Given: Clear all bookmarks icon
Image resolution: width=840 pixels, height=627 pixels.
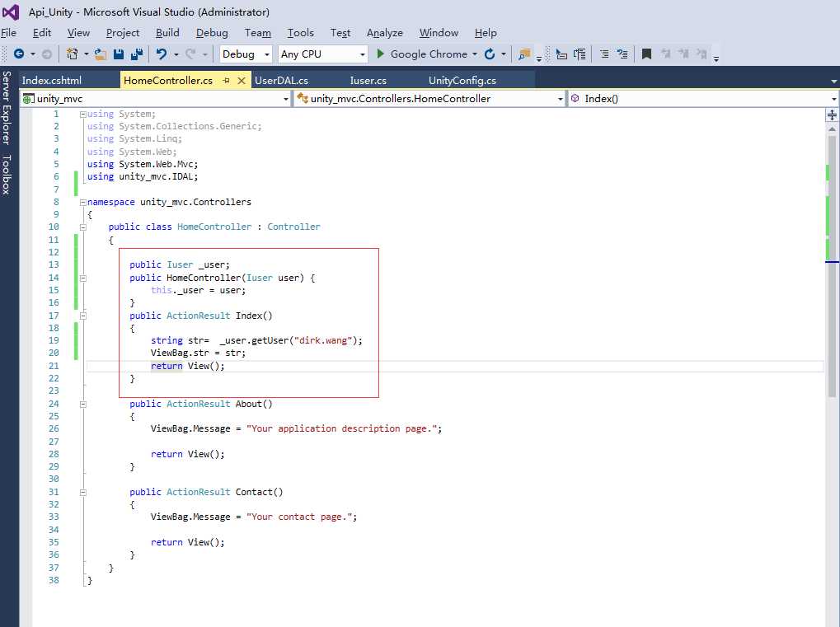Looking at the screenshot, I should (x=702, y=54).
